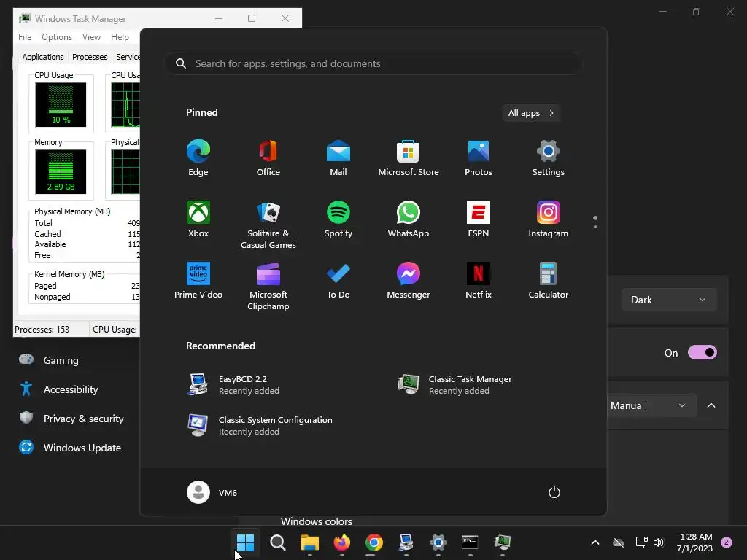Open Settings pinned in Start menu
The image size is (747, 560).
pyautogui.click(x=549, y=158)
